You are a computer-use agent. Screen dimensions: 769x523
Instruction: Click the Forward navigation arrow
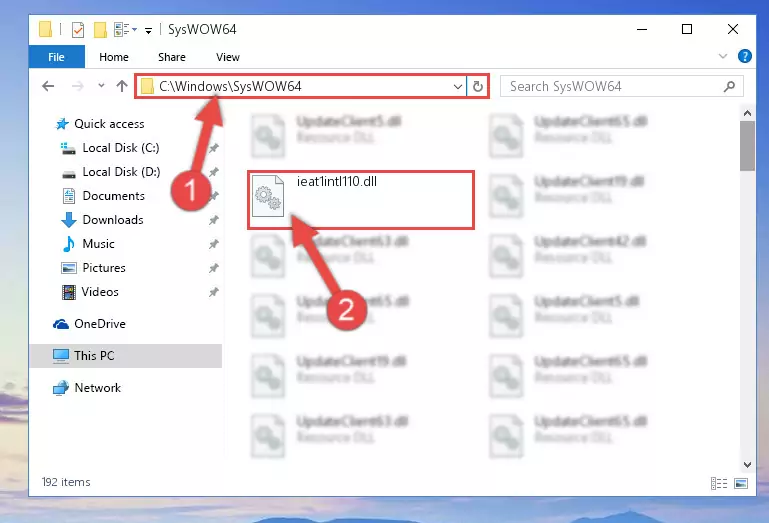tap(77, 86)
